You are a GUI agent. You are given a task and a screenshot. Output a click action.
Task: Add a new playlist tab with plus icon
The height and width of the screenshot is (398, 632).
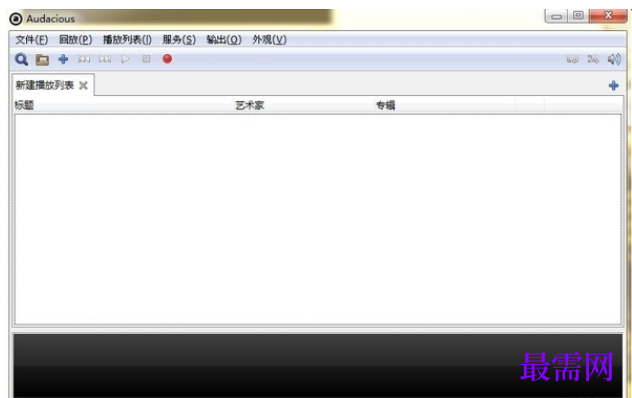click(613, 85)
